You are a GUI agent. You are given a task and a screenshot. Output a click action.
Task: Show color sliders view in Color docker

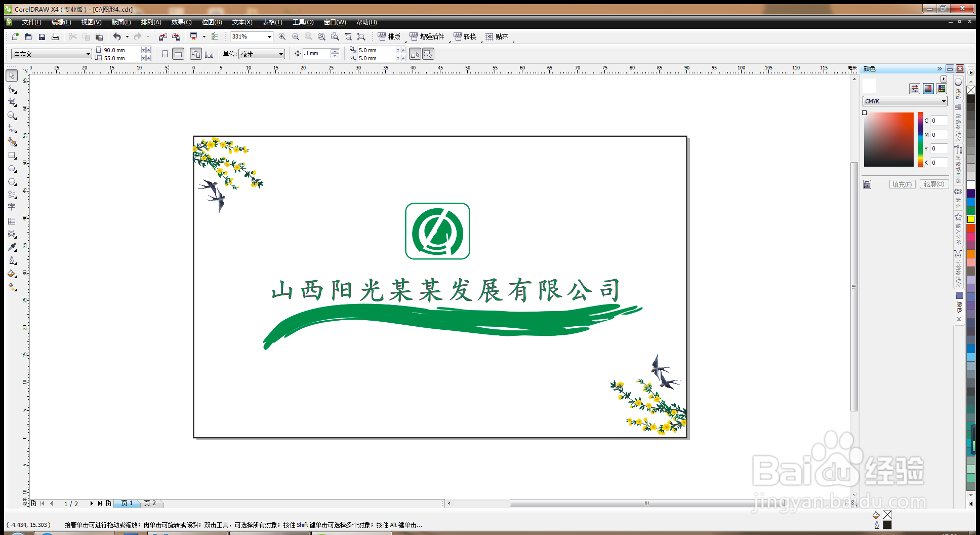pyautogui.click(x=915, y=89)
